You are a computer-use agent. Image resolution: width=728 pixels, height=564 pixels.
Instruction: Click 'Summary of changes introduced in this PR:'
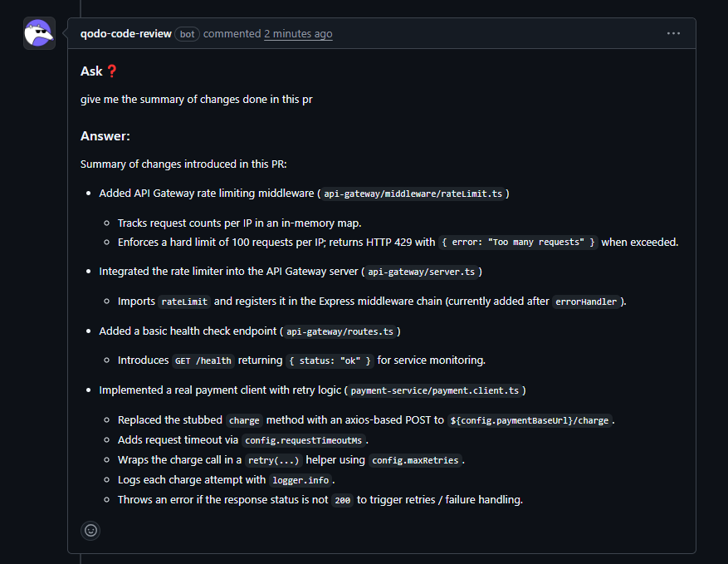click(183, 164)
